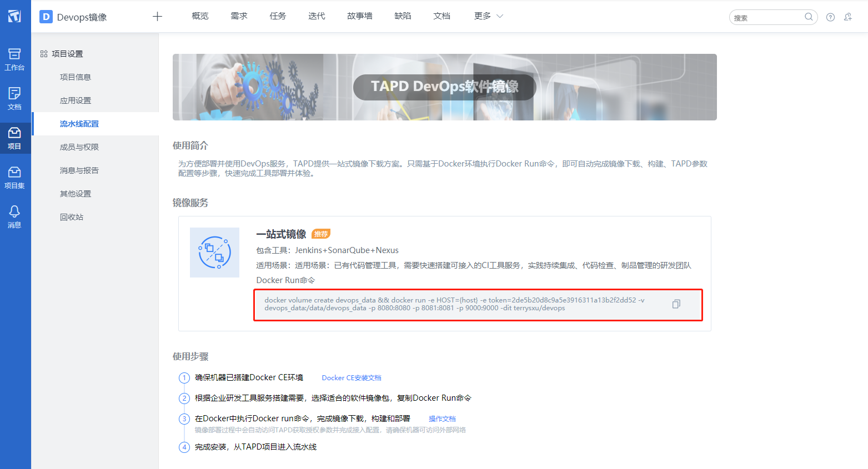Click the 包含工具: Jenkins+SonarQube+Nexus text
868x469 pixels.
(327, 250)
